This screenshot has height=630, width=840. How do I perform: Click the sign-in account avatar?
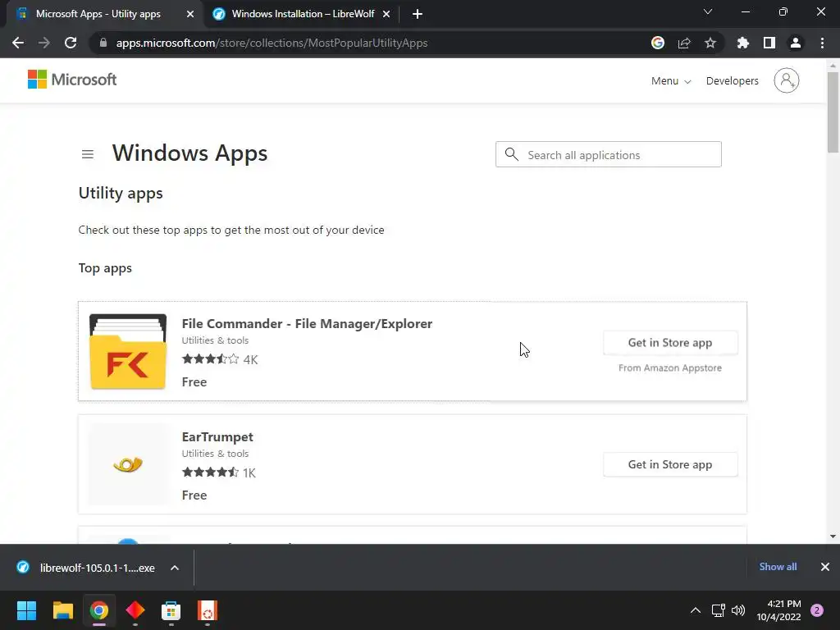[x=787, y=80]
